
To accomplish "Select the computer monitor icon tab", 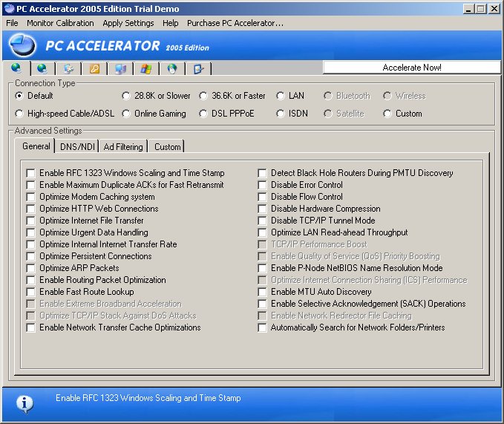I will (x=120, y=68).
